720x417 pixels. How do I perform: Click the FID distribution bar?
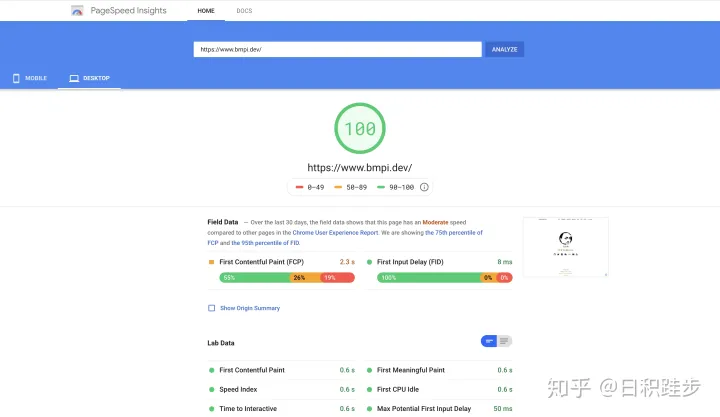444,277
